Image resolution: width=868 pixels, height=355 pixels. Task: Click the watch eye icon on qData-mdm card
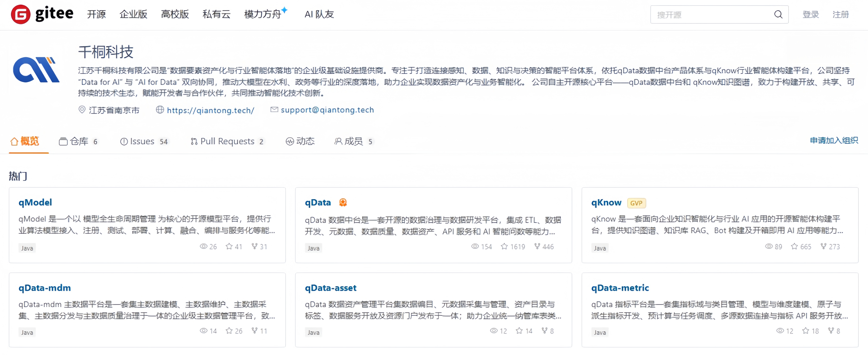(x=203, y=330)
